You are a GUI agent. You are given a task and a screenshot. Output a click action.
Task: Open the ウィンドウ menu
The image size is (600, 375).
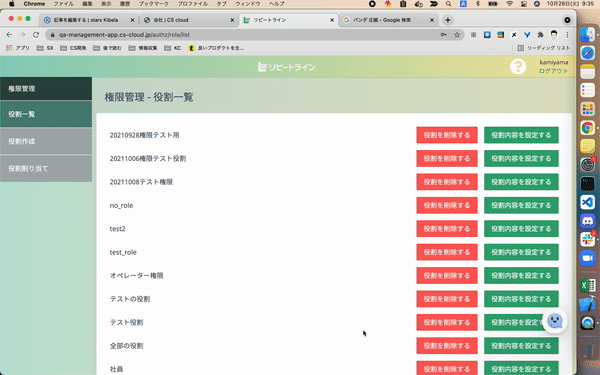pyautogui.click(x=248, y=4)
